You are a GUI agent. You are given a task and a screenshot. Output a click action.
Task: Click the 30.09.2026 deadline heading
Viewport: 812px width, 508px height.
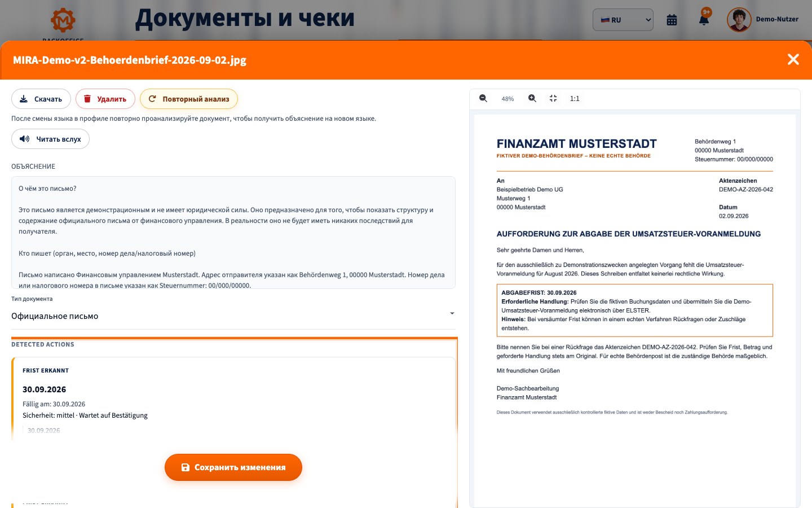(44, 389)
